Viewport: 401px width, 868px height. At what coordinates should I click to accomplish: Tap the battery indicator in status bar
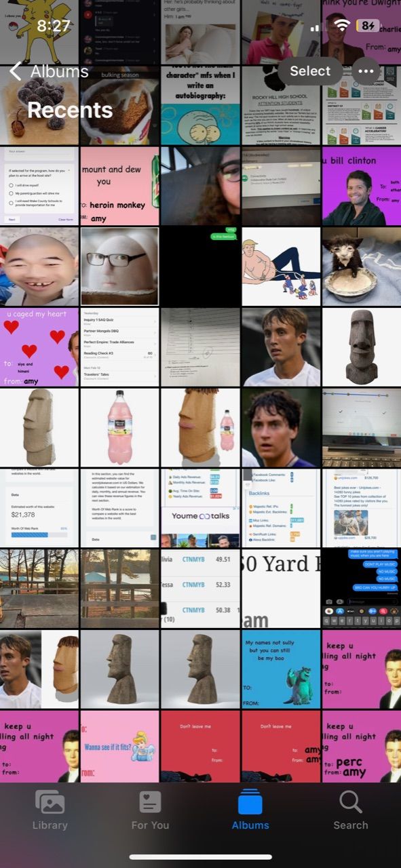click(x=367, y=26)
